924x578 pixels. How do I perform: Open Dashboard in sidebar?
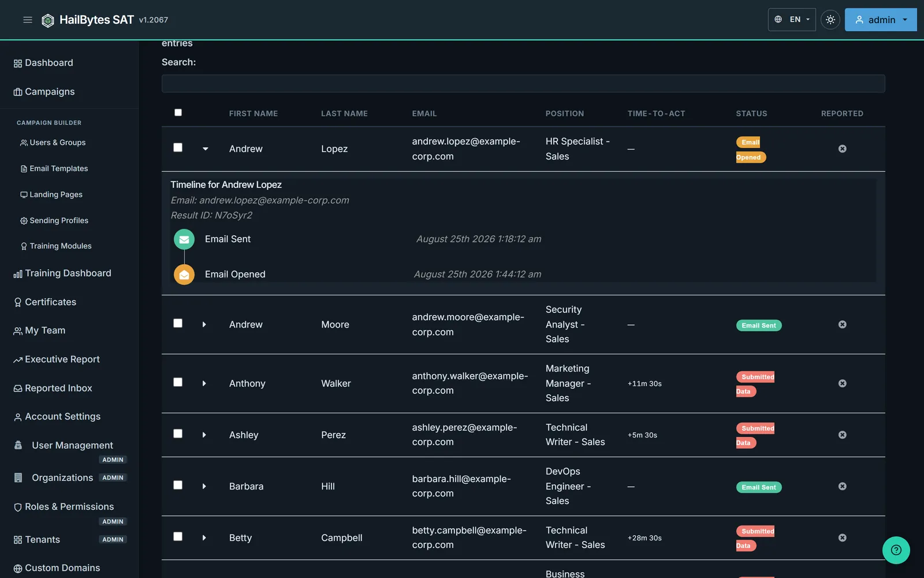[x=43, y=63]
